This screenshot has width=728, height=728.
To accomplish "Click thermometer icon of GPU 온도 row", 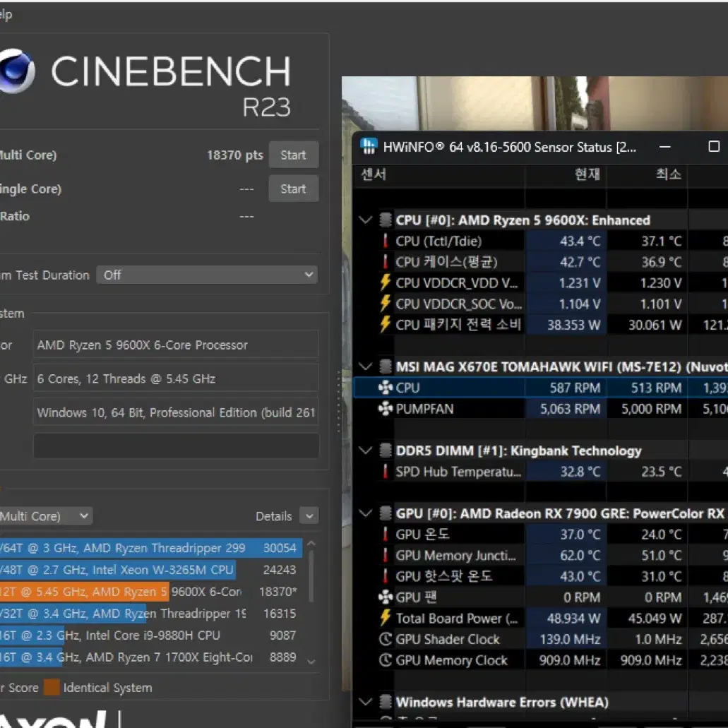I will point(385,535).
